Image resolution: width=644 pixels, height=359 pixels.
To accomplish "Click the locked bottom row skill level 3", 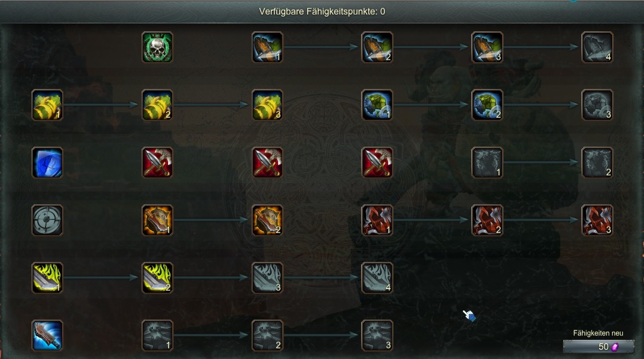I will coord(377,335).
